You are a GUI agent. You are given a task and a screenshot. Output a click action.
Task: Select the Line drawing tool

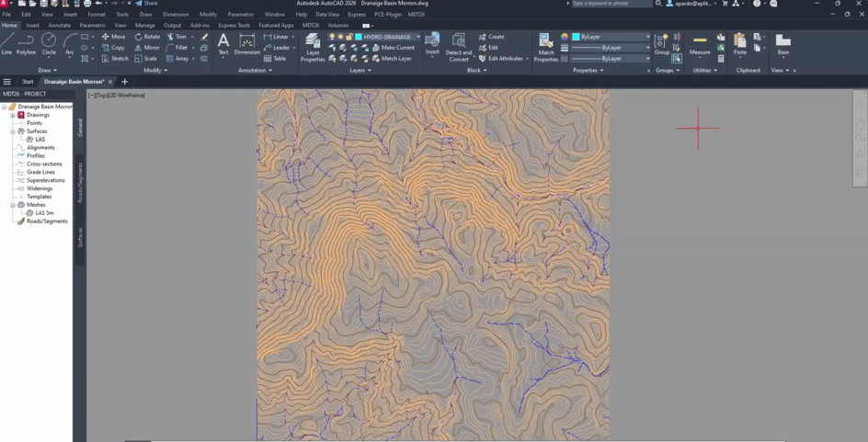(6, 44)
